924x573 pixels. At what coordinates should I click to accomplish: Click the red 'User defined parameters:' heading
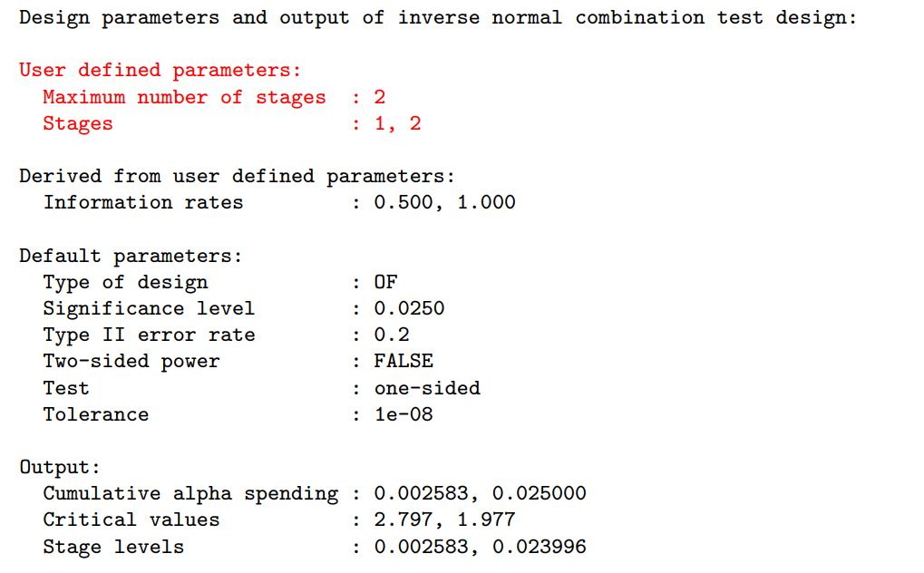(160, 70)
